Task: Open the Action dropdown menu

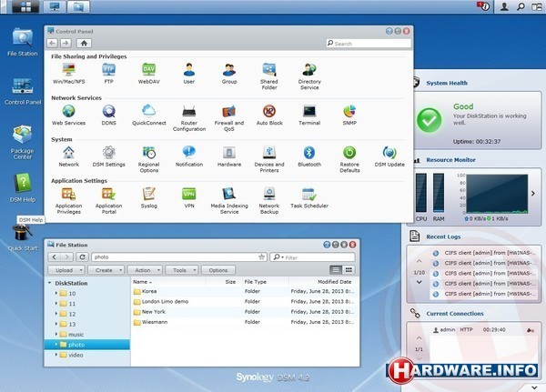Action: (145, 270)
